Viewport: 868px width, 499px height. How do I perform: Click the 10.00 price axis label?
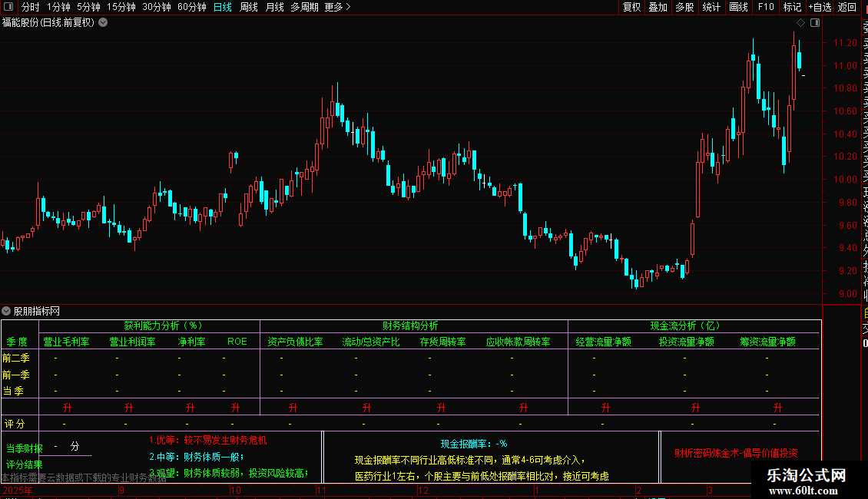[845, 179]
